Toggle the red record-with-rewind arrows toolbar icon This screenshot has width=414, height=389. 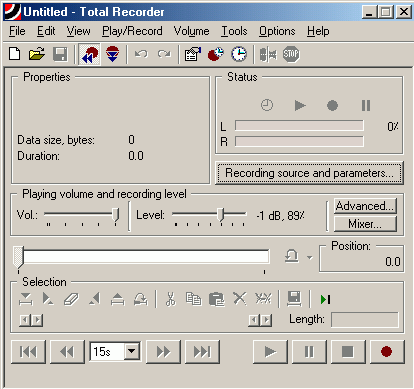pyautogui.click(x=90, y=54)
